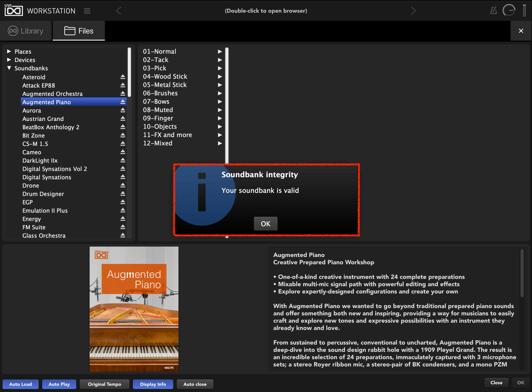Click the Augmented Piano cover thumbnail
Screen dimensions: 532x392
pyautogui.click(x=134, y=309)
